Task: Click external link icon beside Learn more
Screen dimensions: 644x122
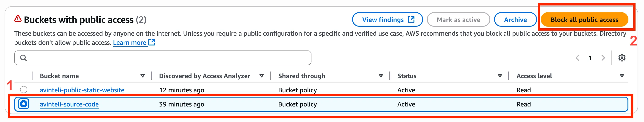Action: [x=152, y=42]
